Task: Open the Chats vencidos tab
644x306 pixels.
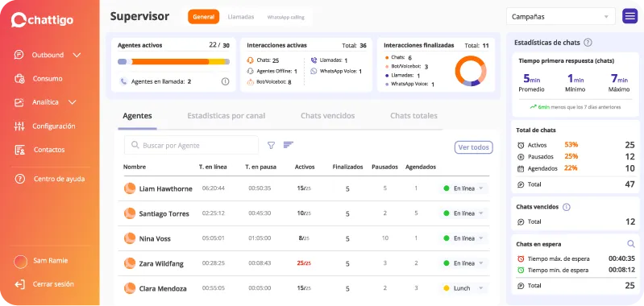Action: pos(328,116)
